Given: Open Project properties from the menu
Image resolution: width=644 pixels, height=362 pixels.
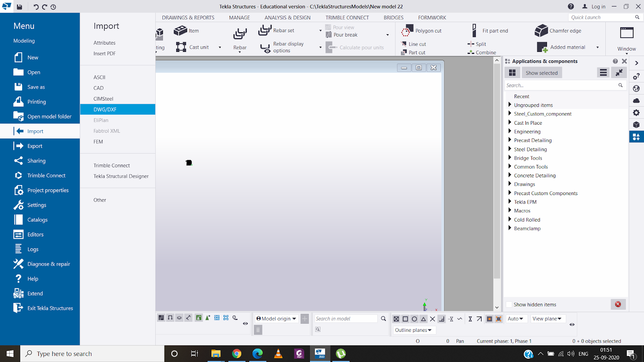Looking at the screenshot, I should 40,190.
